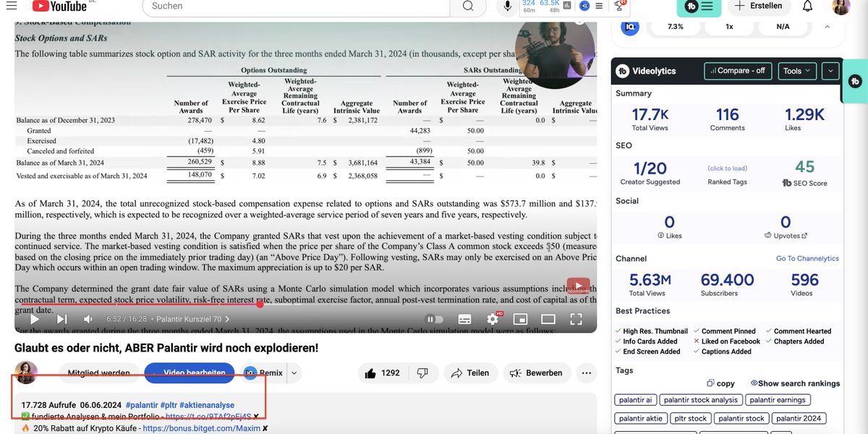
Task: Enter fullscreen mode
Action: click(x=576, y=319)
